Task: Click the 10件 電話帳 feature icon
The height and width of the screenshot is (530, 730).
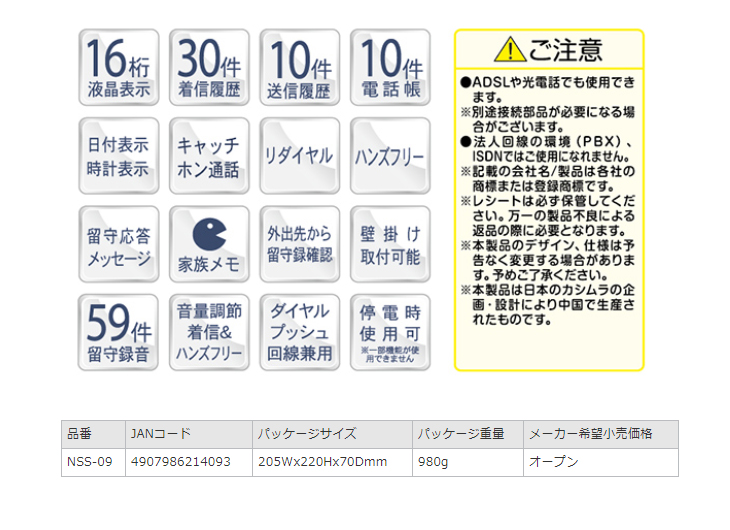Action: (390, 68)
